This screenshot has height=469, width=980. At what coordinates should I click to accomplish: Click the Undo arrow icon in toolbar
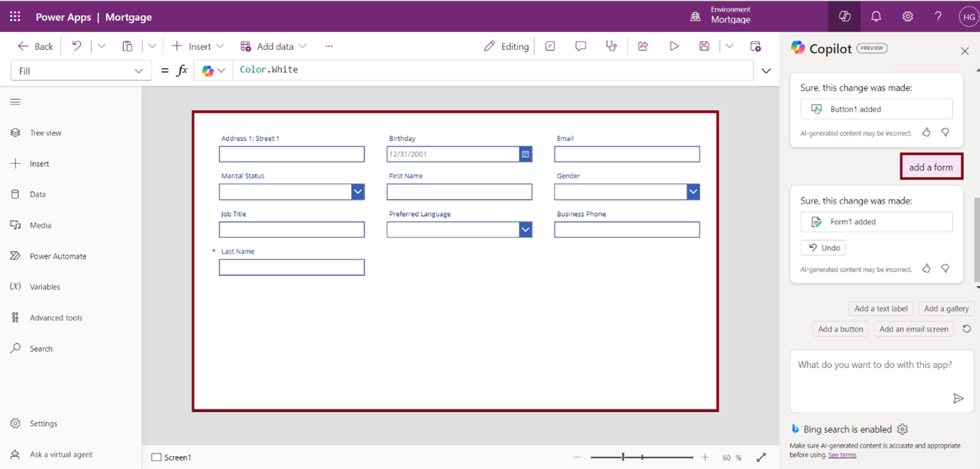coord(77,46)
